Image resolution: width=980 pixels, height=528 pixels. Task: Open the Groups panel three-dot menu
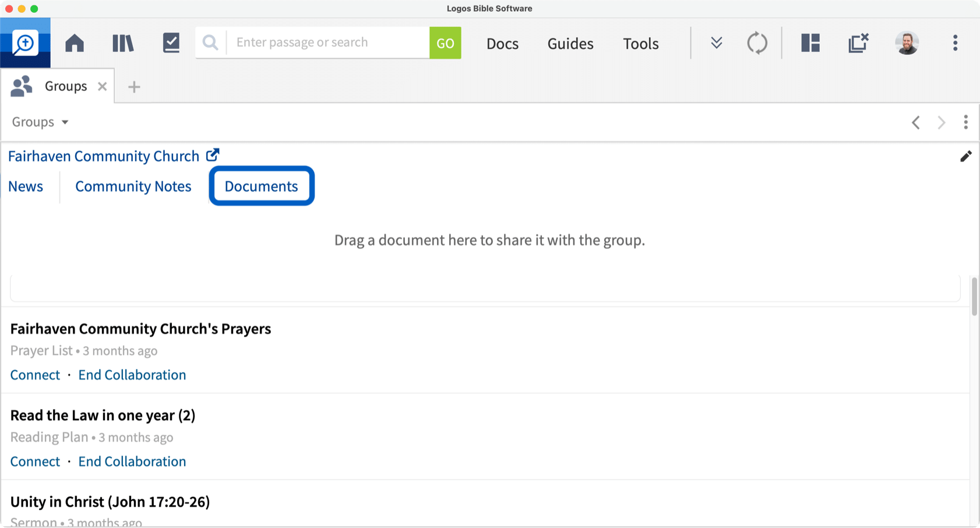[965, 122]
